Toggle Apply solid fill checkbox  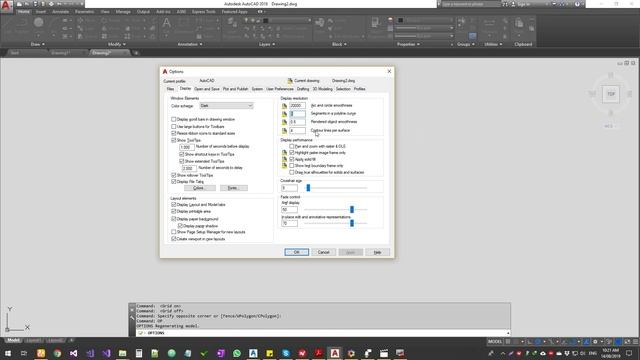point(292,159)
